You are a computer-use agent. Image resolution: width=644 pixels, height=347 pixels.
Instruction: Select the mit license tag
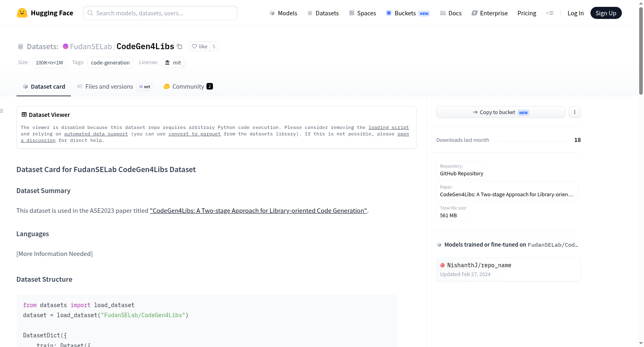click(173, 62)
